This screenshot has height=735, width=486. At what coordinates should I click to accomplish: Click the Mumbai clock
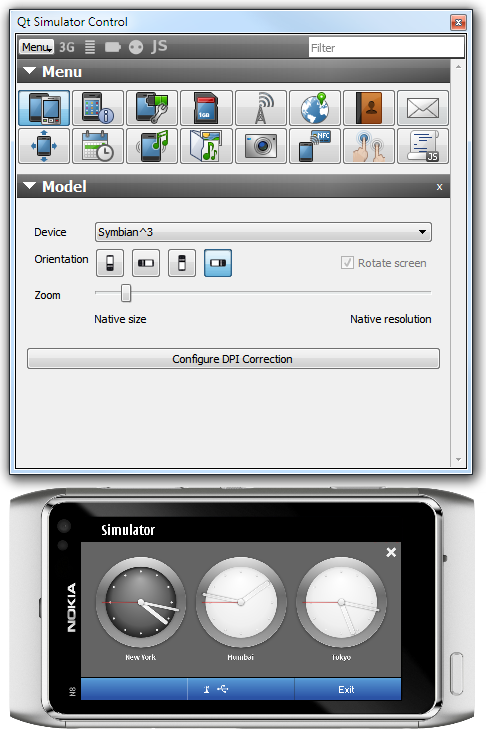tap(241, 602)
